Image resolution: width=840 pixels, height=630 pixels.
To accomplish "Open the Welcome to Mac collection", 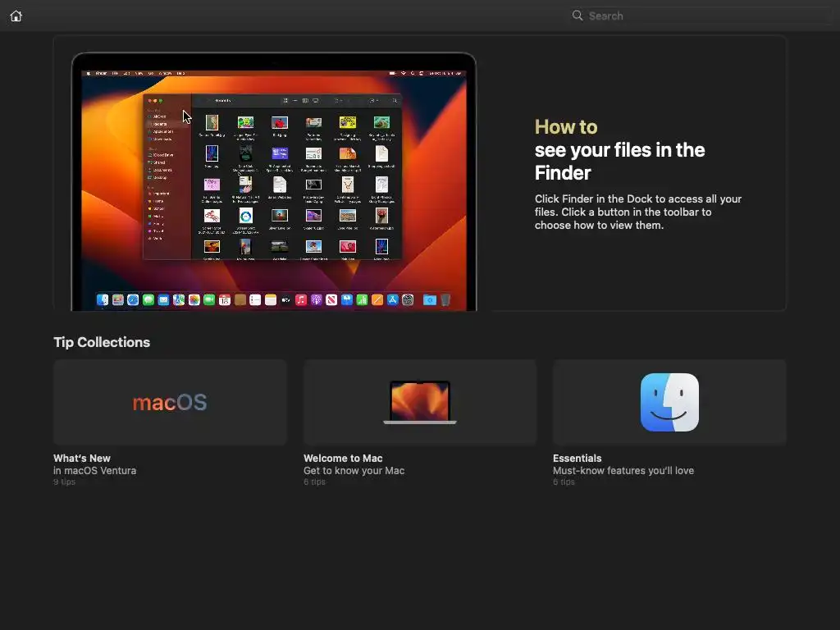I will click(343, 458).
